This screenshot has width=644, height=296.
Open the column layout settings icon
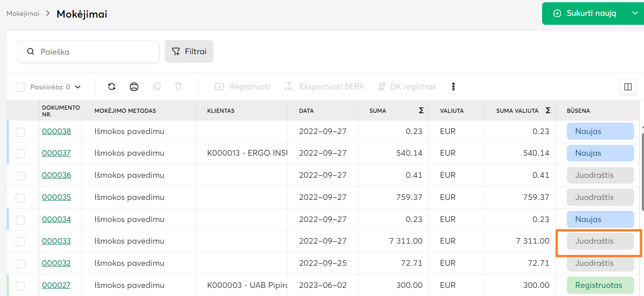628,87
